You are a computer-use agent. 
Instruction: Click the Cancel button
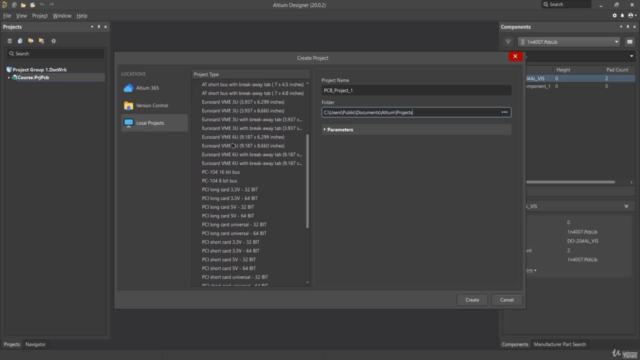click(507, 300)
